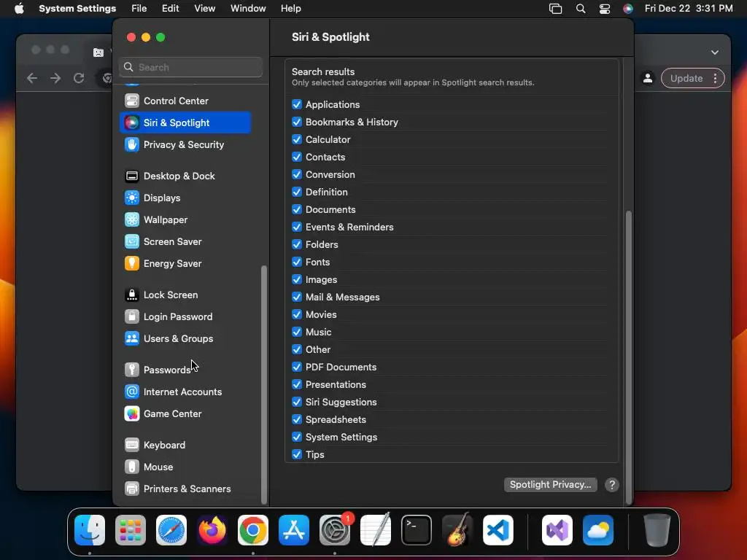Open Wallpaper flower icon in sidebar

132,220
